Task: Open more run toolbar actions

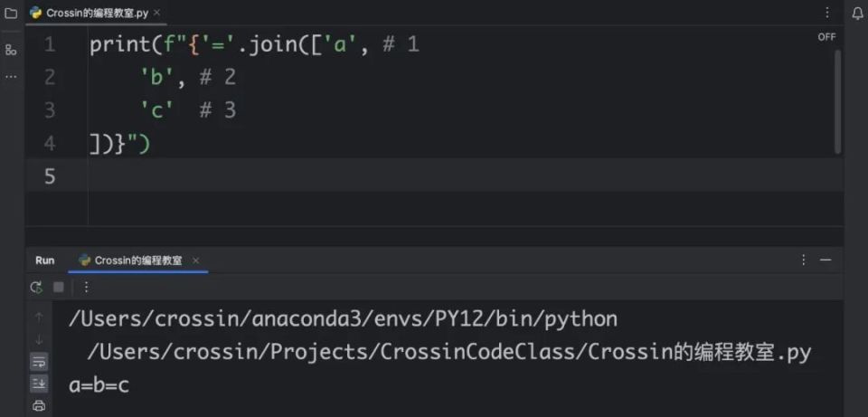Action: pyautogui.click(x=87, y=287)
